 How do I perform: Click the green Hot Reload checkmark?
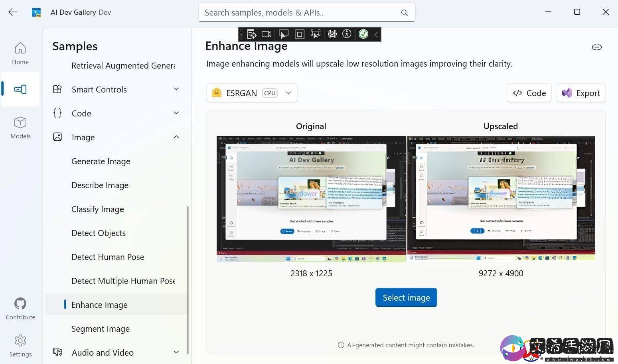click(x=363, y=34)
